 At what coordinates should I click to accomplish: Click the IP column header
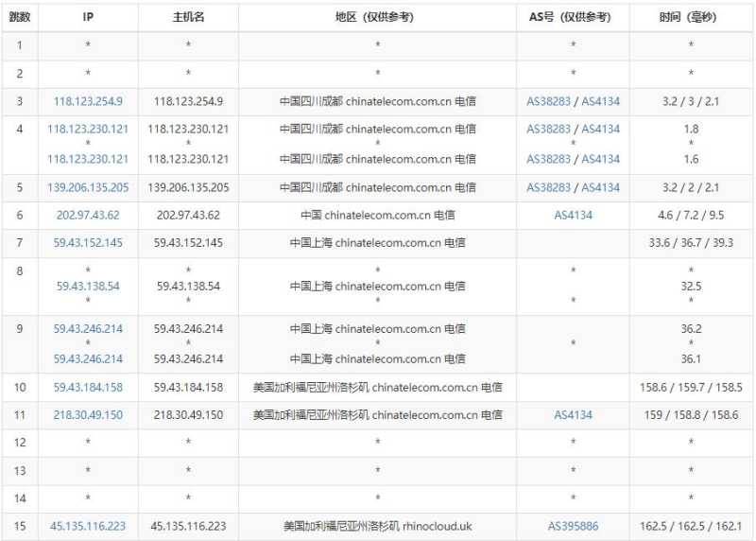click(x=88, y=17)
